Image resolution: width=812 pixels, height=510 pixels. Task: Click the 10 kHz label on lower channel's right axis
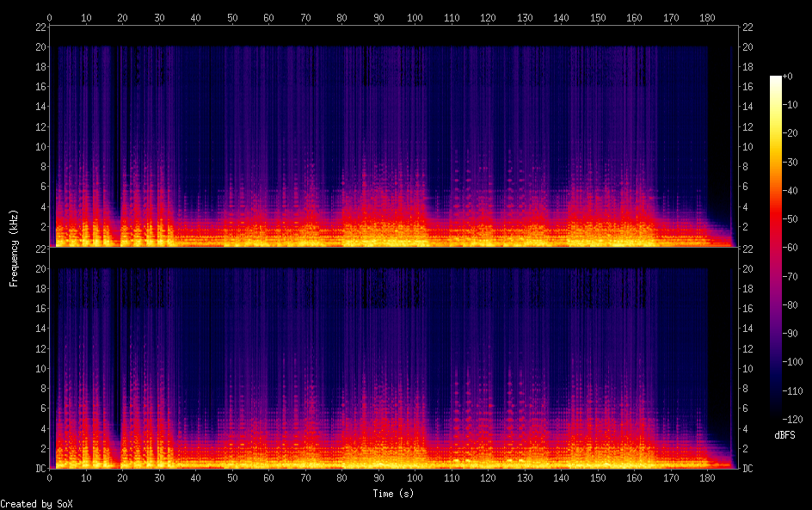coord(747,368)
